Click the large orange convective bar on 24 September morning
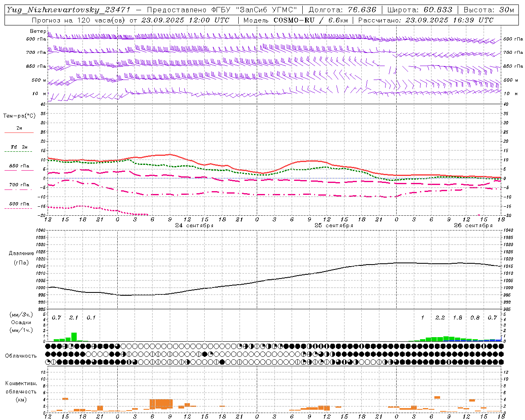525x420 pixels. (161, 404)
